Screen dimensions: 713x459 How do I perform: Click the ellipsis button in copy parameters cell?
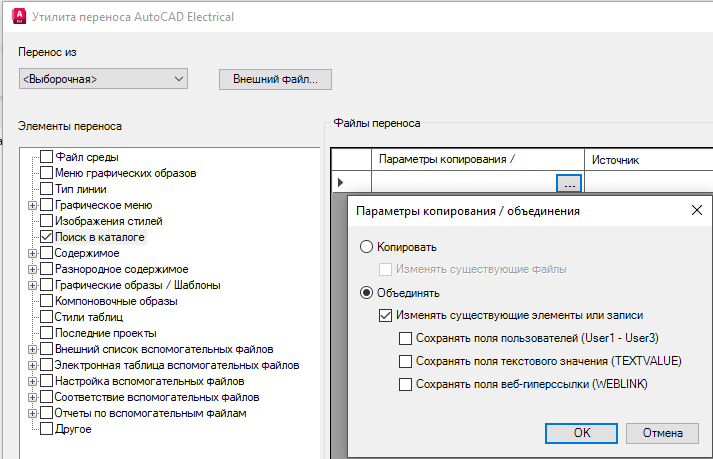569,183
